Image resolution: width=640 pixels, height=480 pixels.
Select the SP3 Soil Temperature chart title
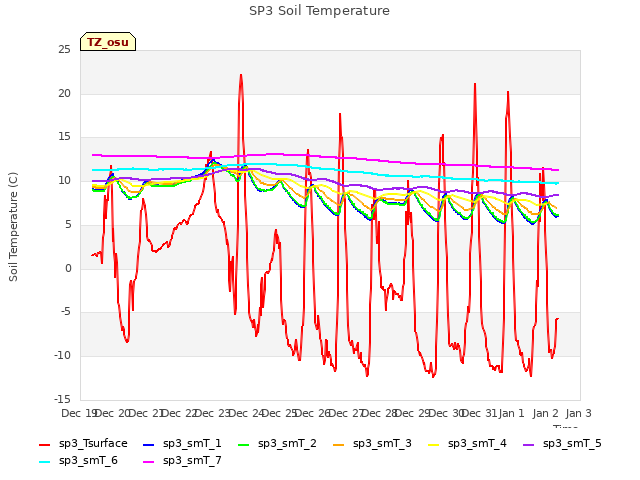(319, 11)
